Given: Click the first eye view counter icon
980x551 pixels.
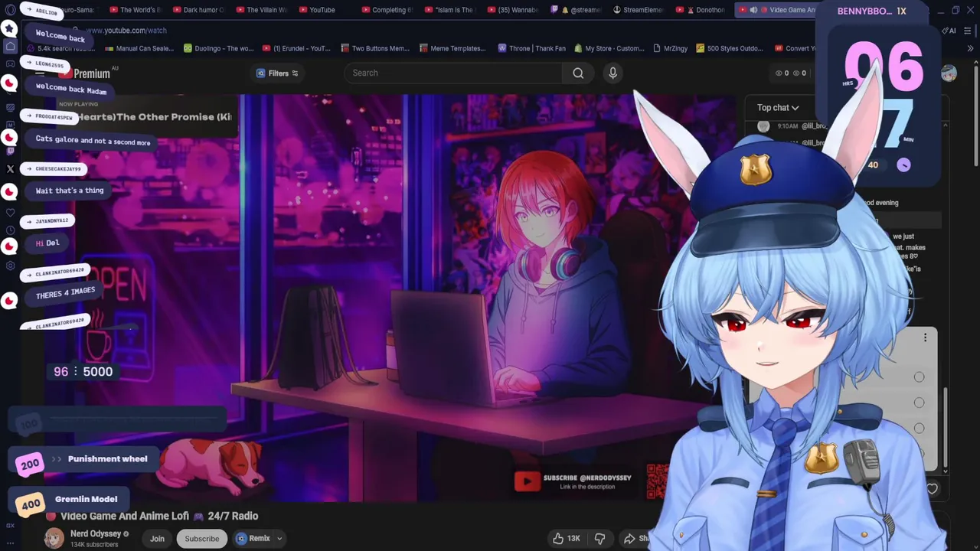Looking at the screenshot, I should pyautogui.click(x=779, y=73).
